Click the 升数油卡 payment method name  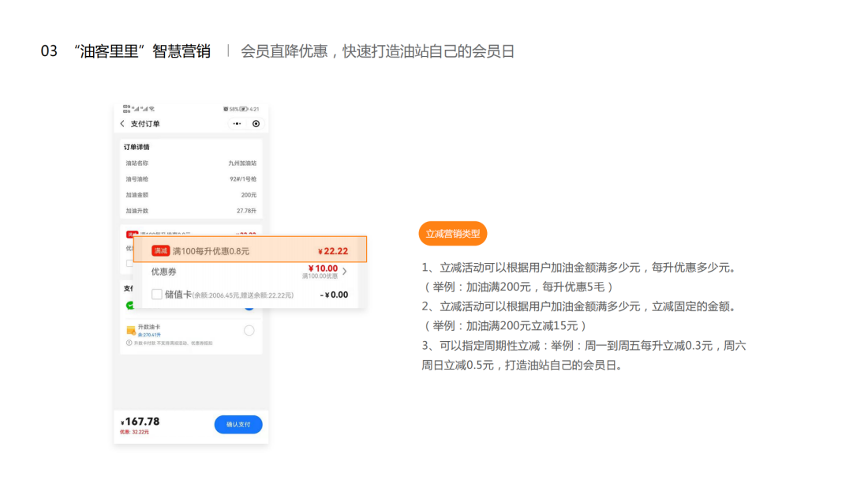149,328
